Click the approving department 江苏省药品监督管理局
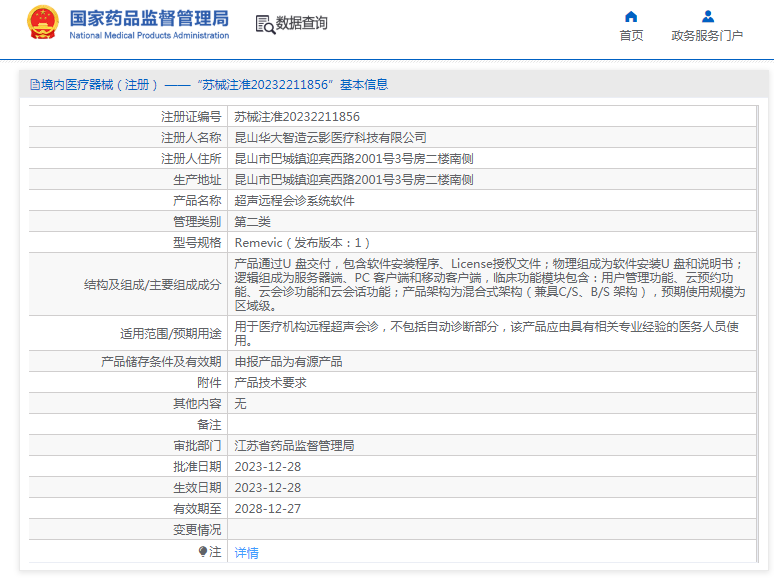 pyautogui.click(x=294, y=445)
